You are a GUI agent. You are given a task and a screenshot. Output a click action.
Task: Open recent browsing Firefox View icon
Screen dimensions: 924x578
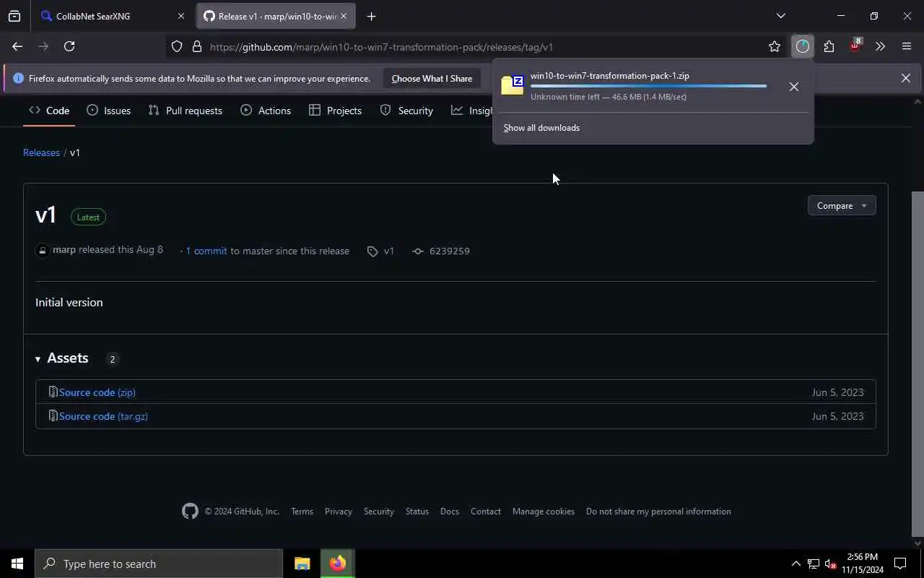point(14,16)
